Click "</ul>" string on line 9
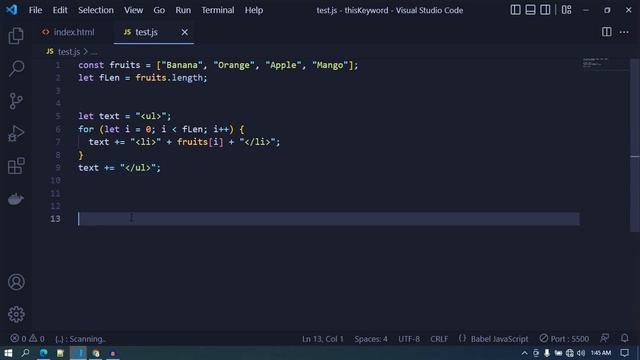This screenshot has height=360, width=640. click(138, 168)
